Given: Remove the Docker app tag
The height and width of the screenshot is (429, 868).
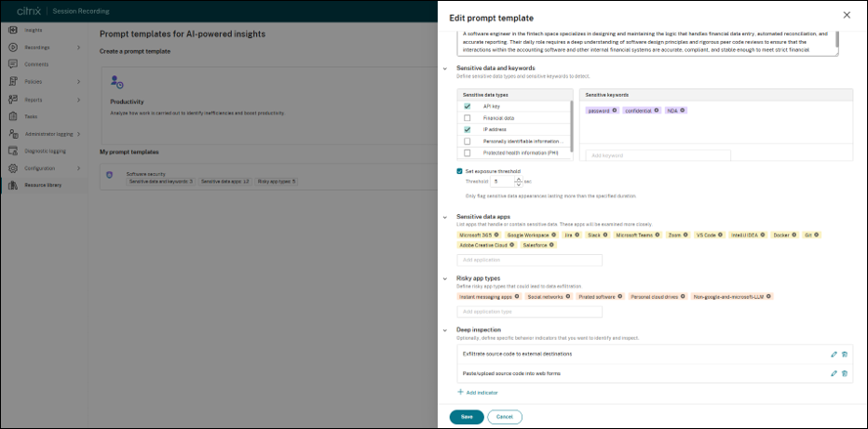Looking at the screenshot, I should (794, 235).
